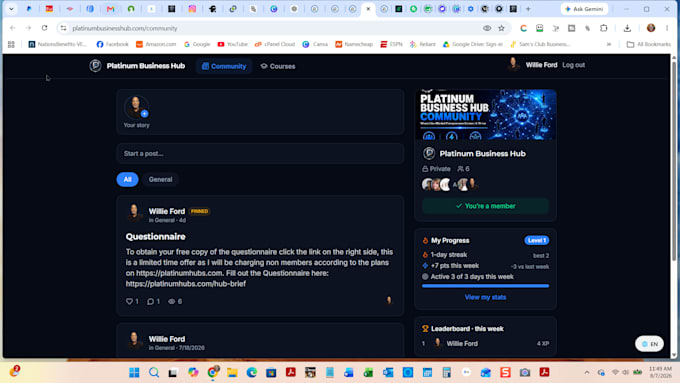This screenshot has width=680, height=383.
Task: Reload the page in Chrome
Action: click(44, 28)
